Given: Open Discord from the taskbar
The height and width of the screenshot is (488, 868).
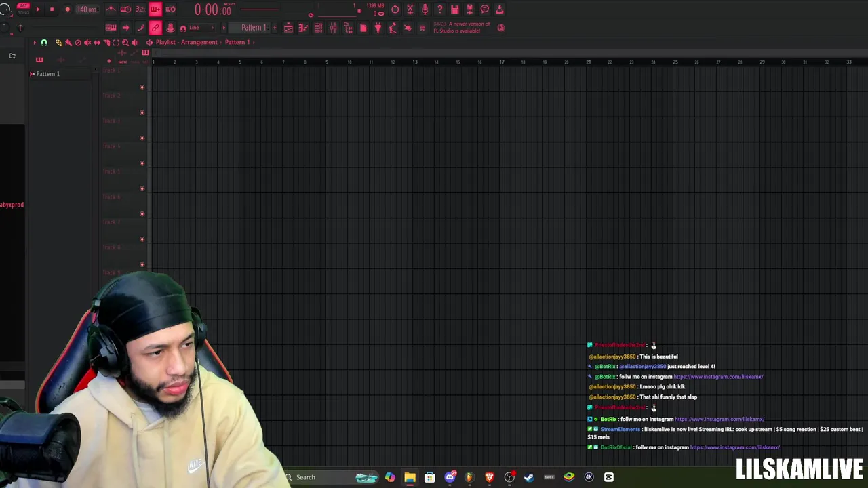Looking at the screenshot, I should 450,477.
